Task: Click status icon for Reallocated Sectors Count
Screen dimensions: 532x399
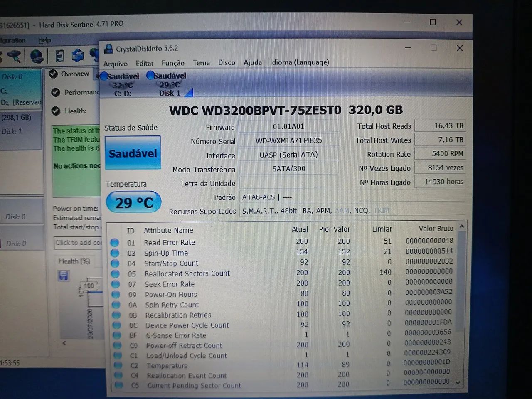Action: (x=116, y=274)
